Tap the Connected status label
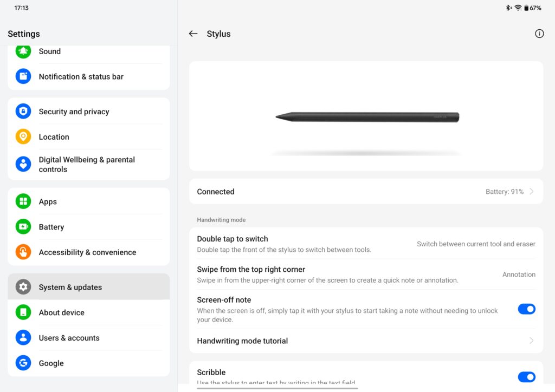 tap(216, 192)
